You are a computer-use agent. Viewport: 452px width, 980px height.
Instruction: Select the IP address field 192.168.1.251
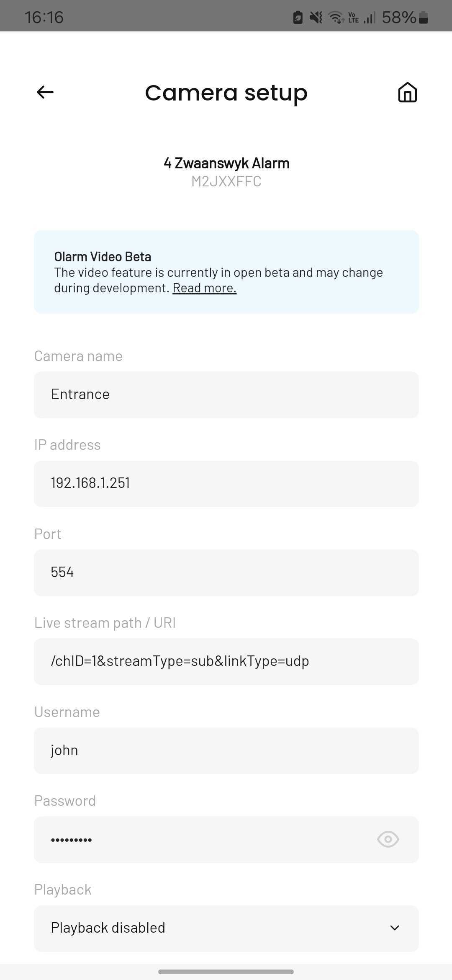pyautogui.click(x=226, y=484)
